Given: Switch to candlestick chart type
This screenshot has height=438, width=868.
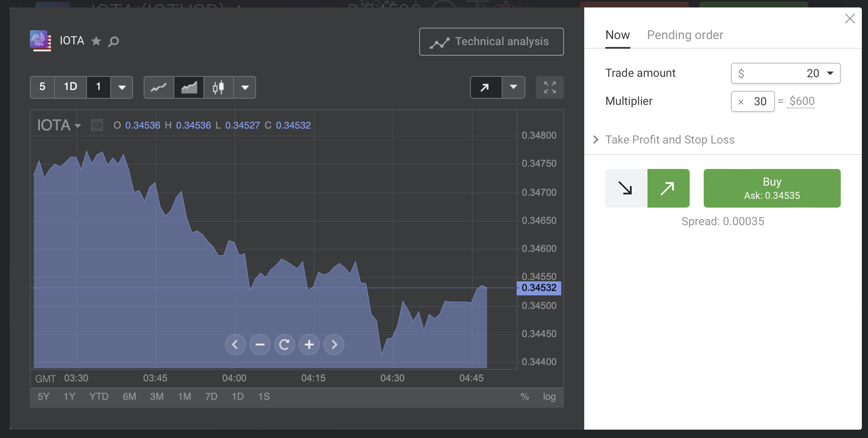Looking at the screenshot, I should pyautogui.click(x=218, y=87).
